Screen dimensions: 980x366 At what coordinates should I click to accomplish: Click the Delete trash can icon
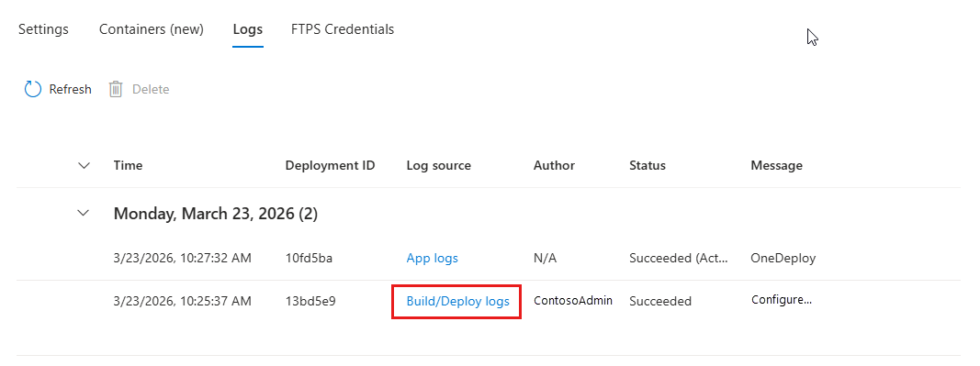pos(116,89)
